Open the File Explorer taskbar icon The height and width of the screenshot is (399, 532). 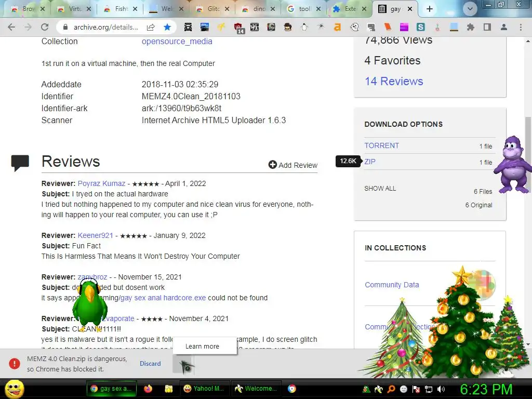(x=169, y=389)
